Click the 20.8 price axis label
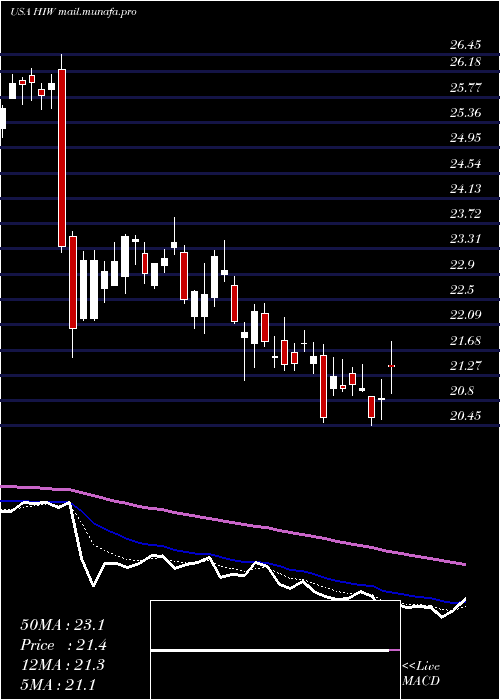This screenshot has width=500, height=700. click(x=462, y=392)
